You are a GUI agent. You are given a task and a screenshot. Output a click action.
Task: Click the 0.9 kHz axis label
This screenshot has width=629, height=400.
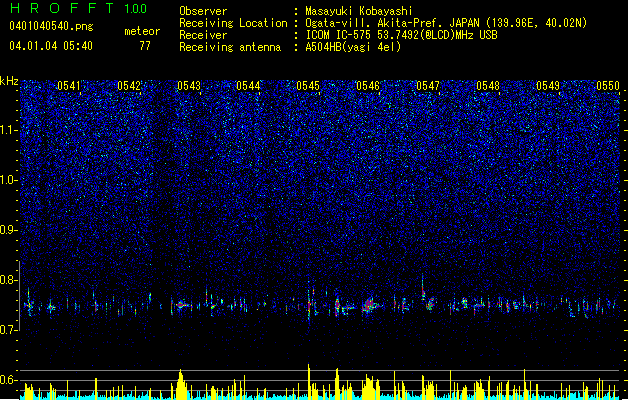tap(9, 230)
